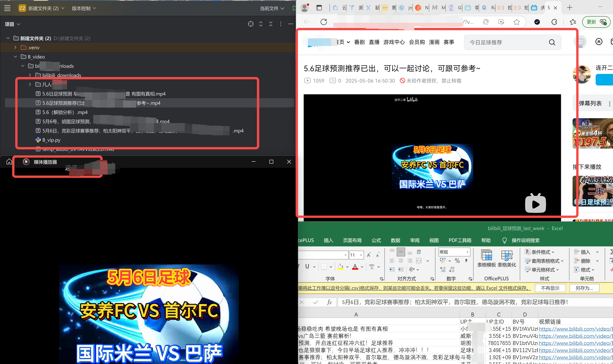Toggle middle vertical alignment button
The image size is (613, 364).
click(401, 252)
